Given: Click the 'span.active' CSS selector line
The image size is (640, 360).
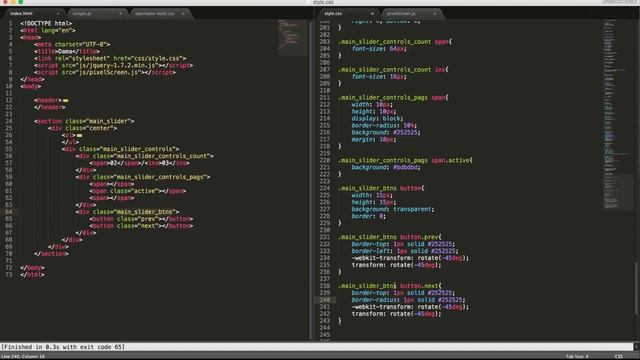Looking at the screenshot, I should (x=405, y=160).
